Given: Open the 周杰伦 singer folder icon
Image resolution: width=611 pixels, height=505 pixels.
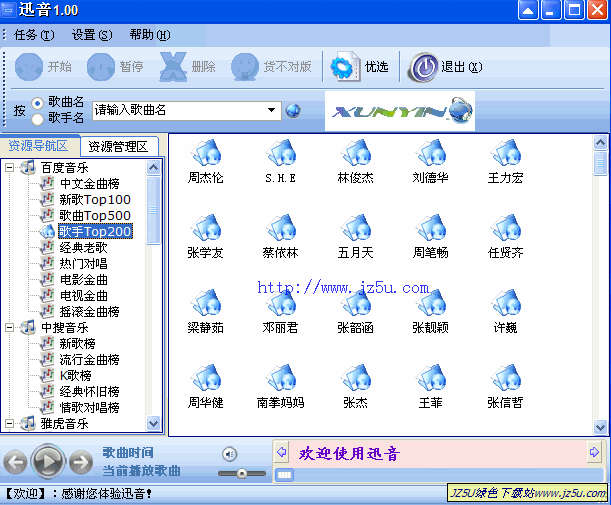Looking at the screenshot, I should point(206,153).
